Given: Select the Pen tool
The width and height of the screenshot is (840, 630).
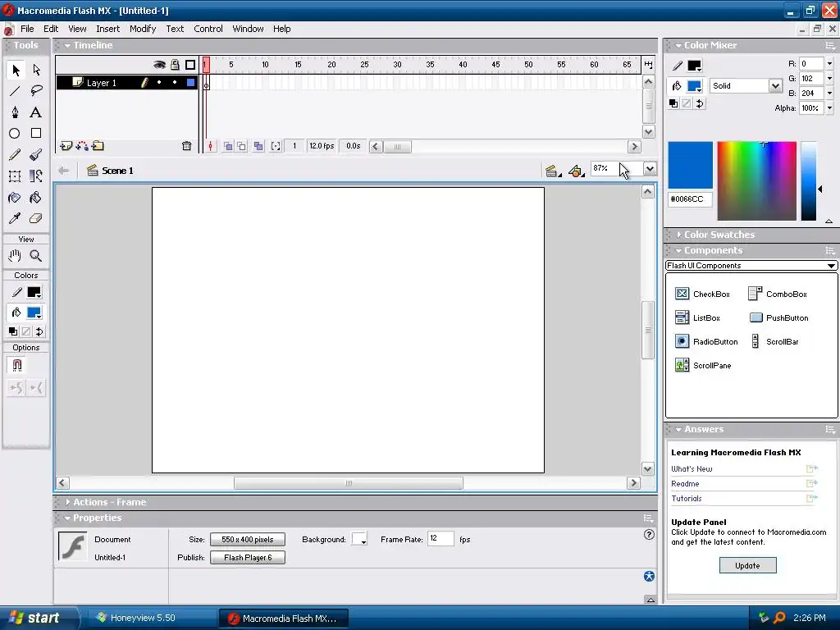Looking at the screenshot, I should 15,112.
